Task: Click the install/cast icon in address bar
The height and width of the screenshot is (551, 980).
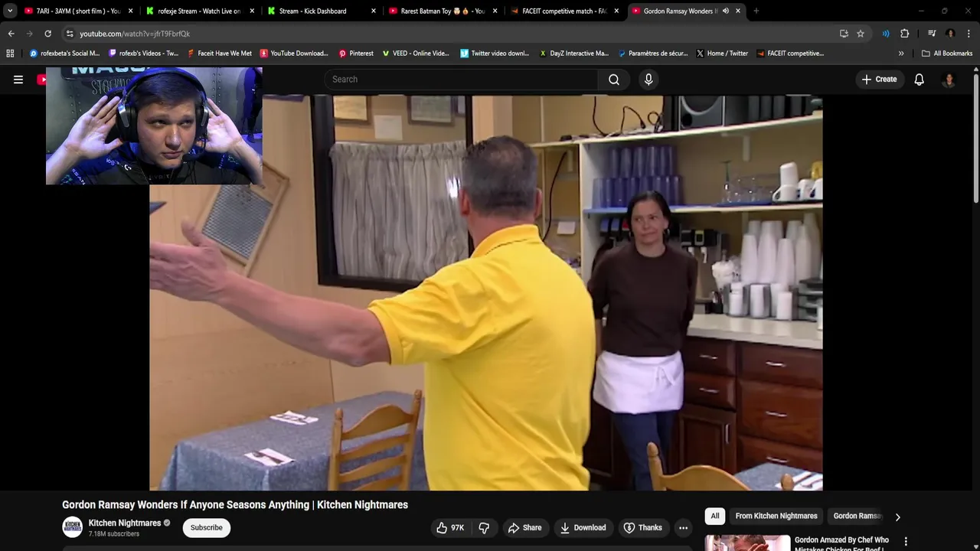Action: 844,34
